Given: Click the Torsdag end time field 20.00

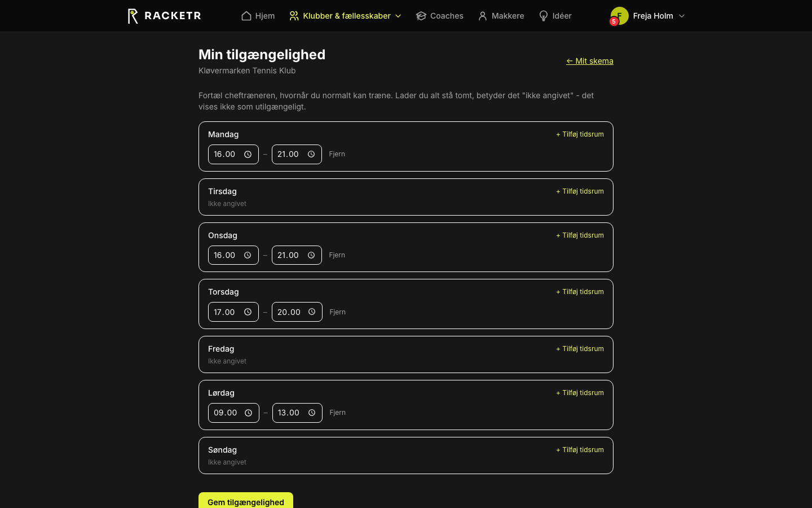Looking at the screenshot, I should click(297, 312).
